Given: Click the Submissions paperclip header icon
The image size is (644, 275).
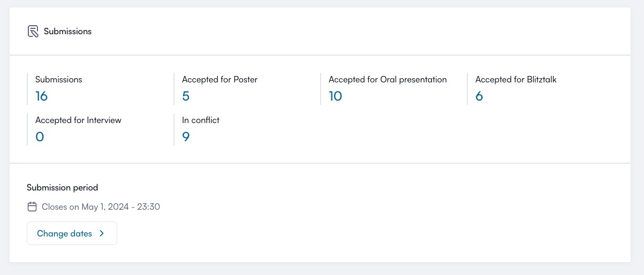Looking at the screenshot, I should 33,32.
